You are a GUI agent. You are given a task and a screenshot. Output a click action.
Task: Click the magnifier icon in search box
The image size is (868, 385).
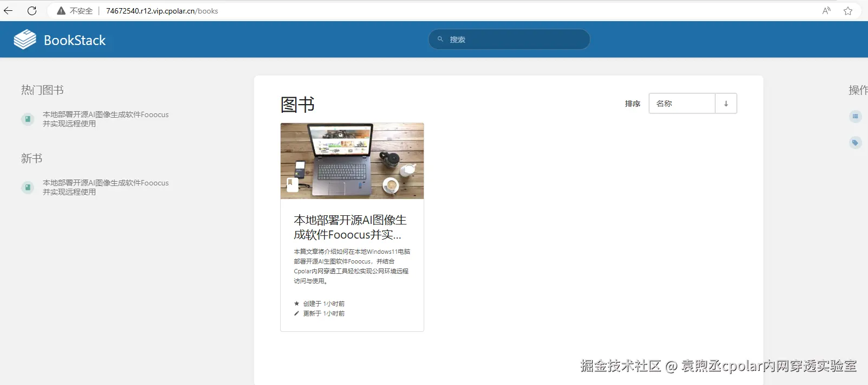coord(441,39)
